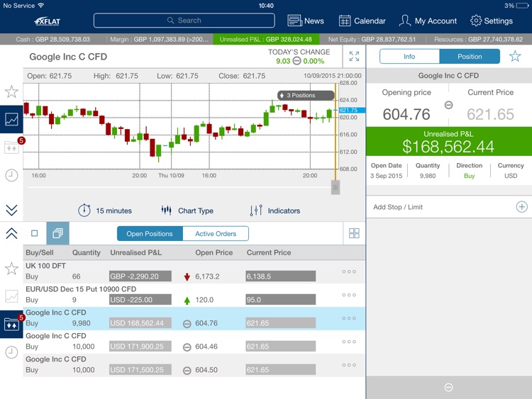
Task: Click the chart scroll handle at bottom right
Action: pos(336,187)
